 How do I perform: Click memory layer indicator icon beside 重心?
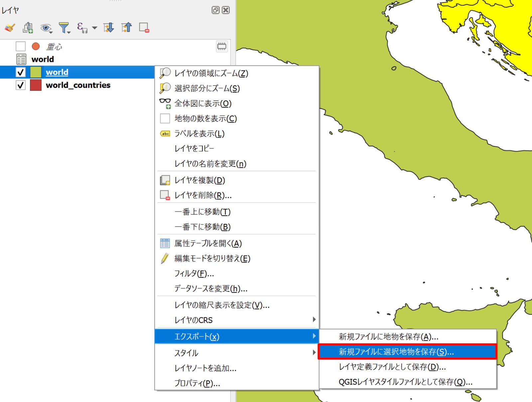(222, 46)
